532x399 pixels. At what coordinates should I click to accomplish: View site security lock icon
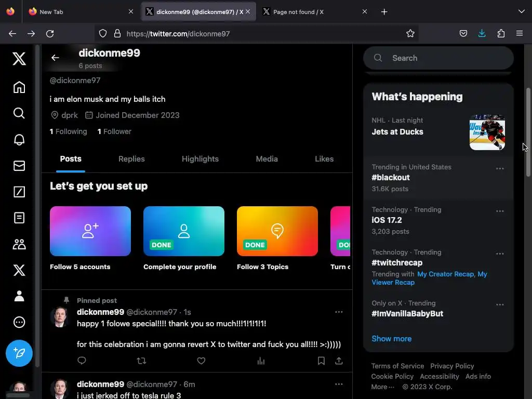[117, 33]
